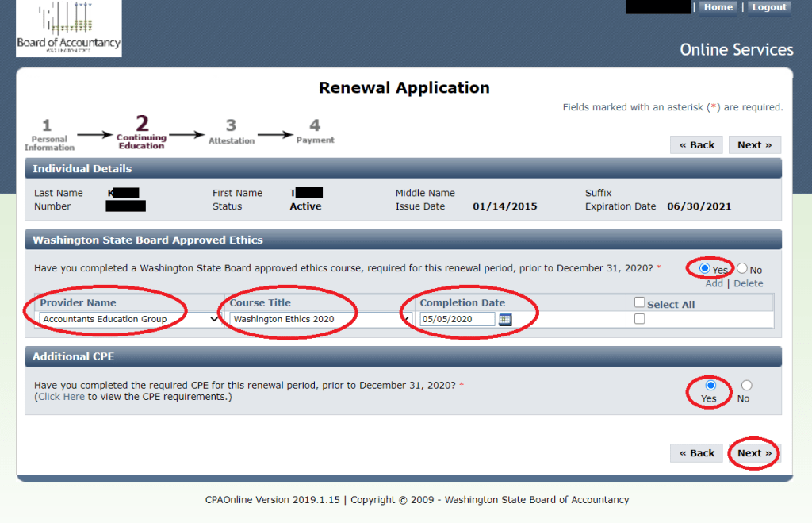
Task: Open the Course Title dropdown
Action: coord(320,319)
